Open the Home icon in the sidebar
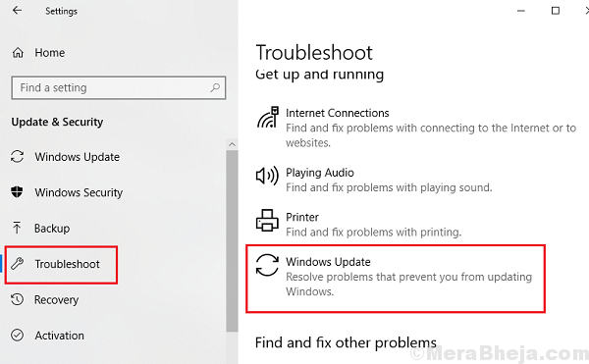589x364 pixels. pos(18,53)
